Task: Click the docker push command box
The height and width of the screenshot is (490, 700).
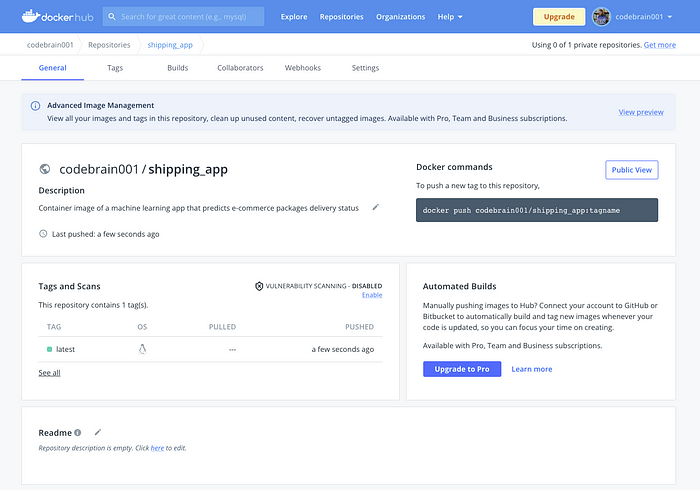Action: click(537, 210)
